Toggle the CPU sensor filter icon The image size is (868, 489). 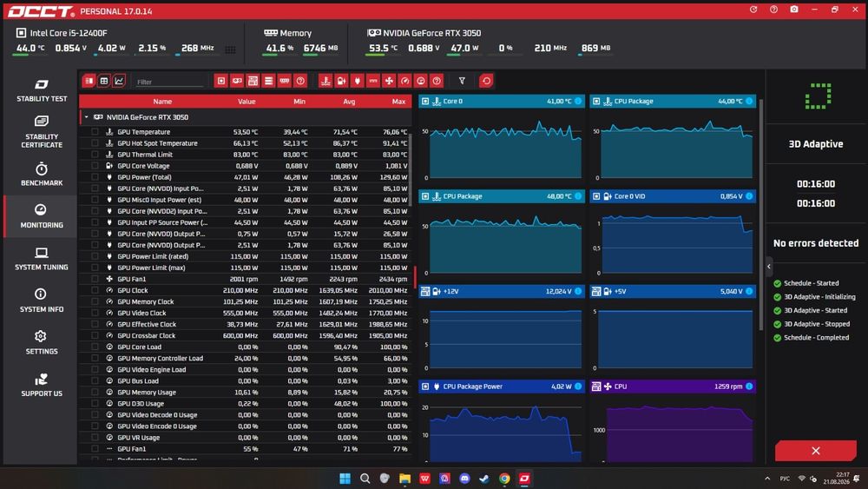point(220,81)
